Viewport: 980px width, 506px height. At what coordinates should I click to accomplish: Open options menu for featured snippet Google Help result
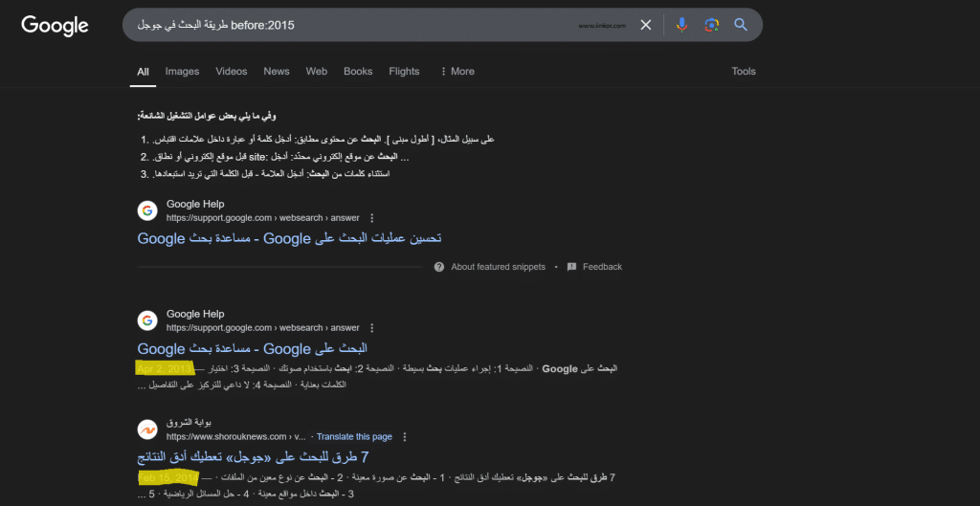pyautogui.click(x=372, y=218)
